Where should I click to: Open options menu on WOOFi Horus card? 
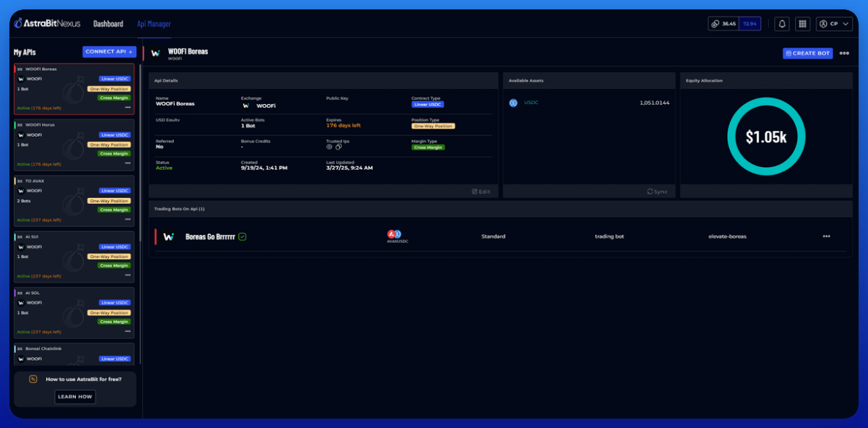tap(127, 164)
